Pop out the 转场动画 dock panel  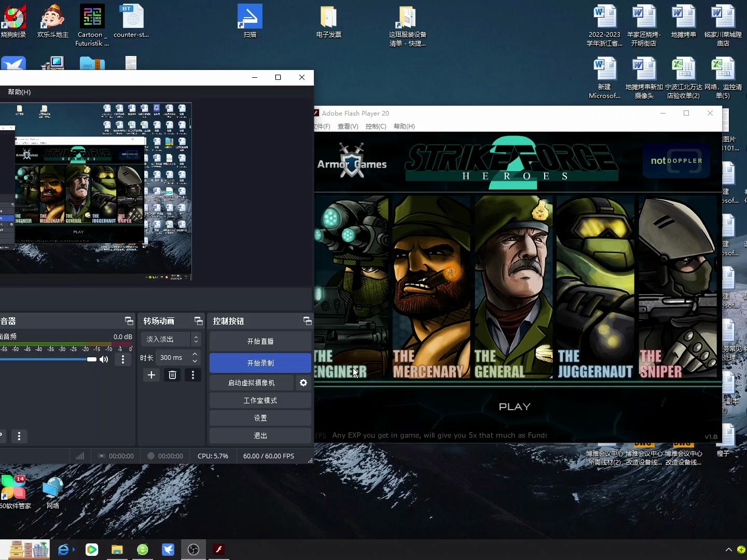tap(198, 321)
